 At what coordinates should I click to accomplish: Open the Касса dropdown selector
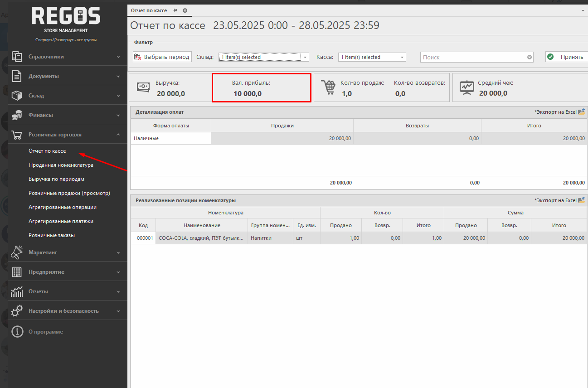tap(402, 57)
